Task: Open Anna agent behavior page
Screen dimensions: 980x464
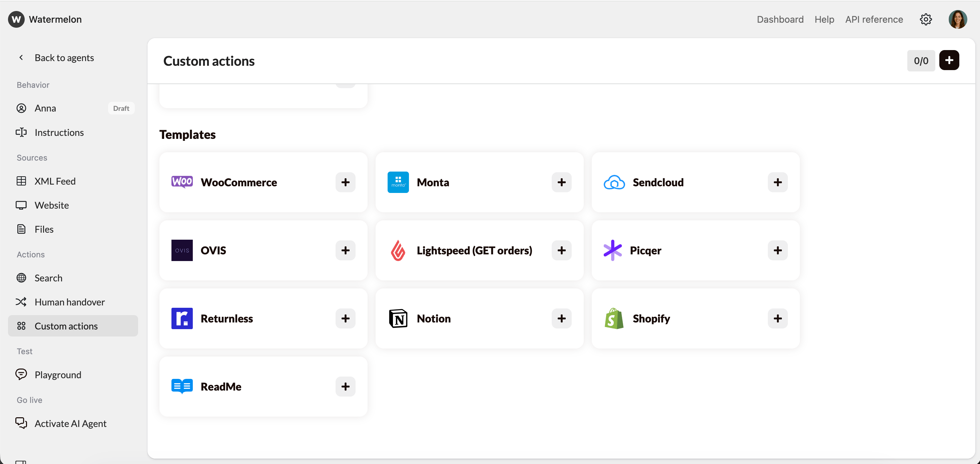Action: (73, 108)
